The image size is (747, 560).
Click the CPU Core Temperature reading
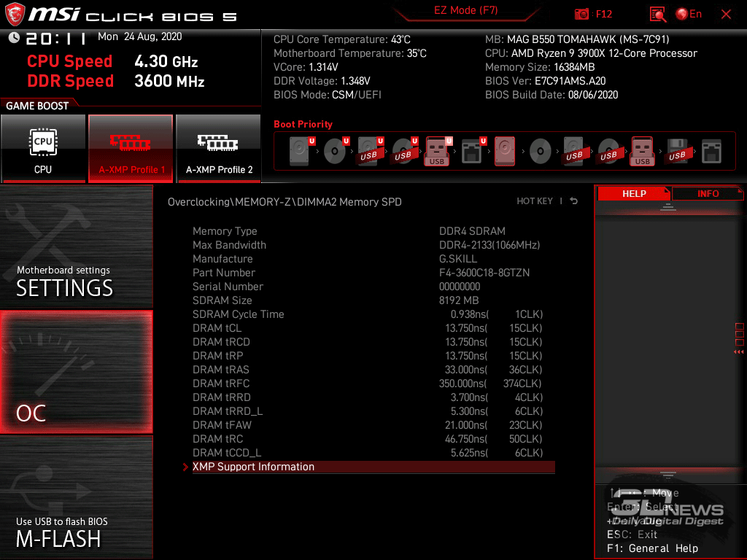(x=341, y=39)
